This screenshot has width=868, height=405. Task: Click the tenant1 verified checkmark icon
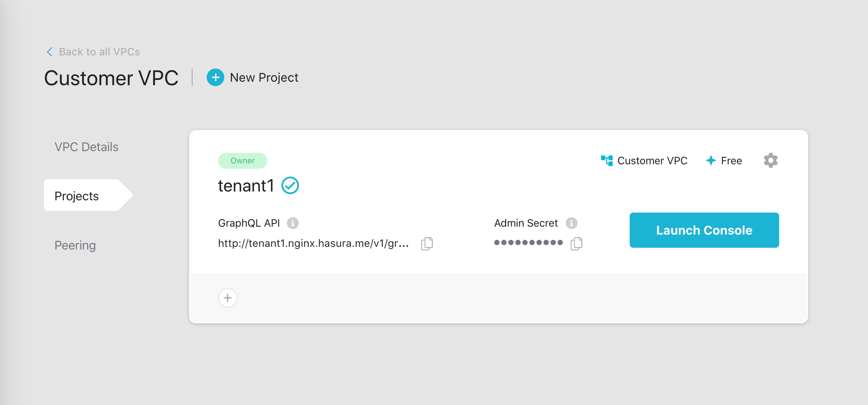(x=290, y=185)
